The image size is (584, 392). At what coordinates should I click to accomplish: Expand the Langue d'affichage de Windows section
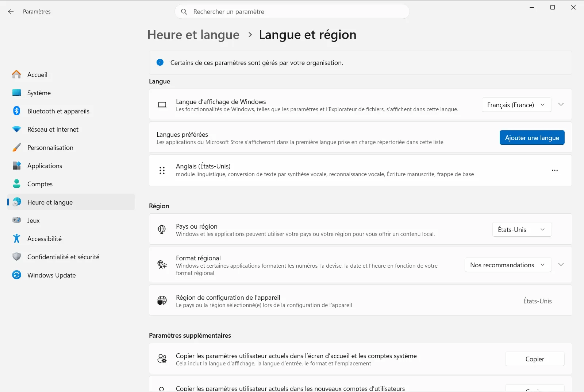pyautogui.click(x=561, y=105)
